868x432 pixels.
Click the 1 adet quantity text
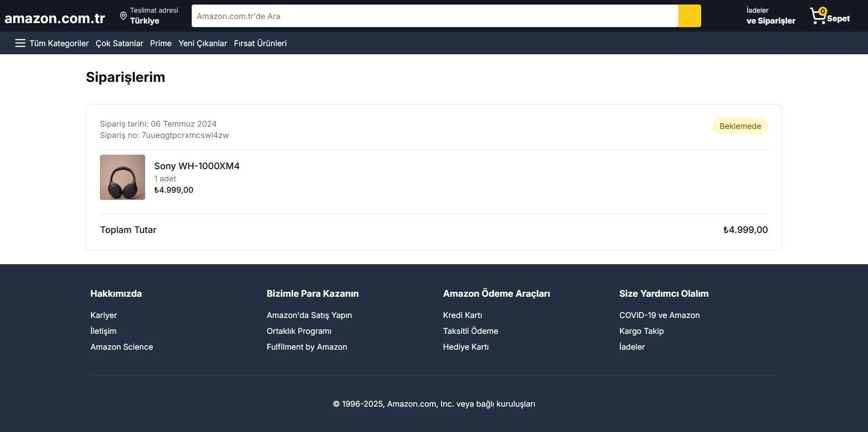click(x=165, y=179)
